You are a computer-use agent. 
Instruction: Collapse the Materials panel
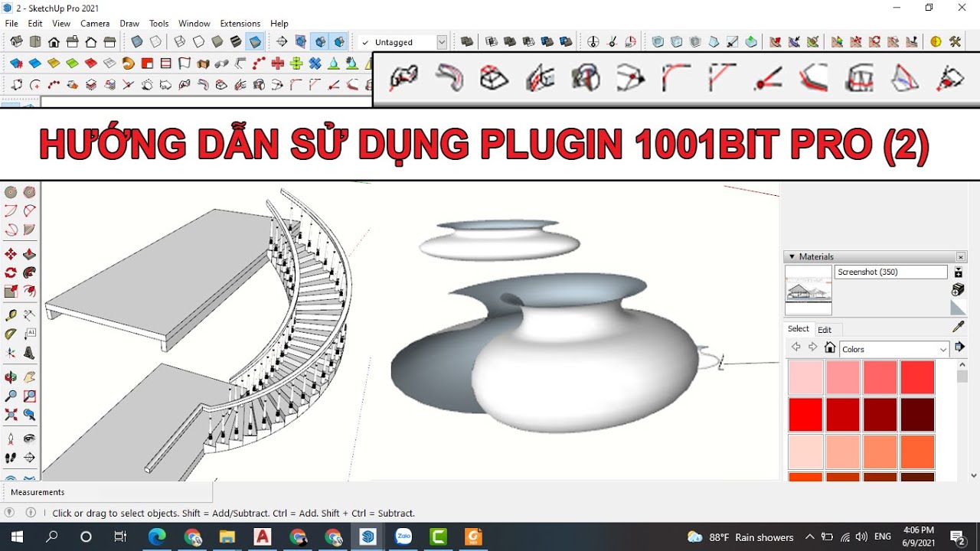[792, 256]
